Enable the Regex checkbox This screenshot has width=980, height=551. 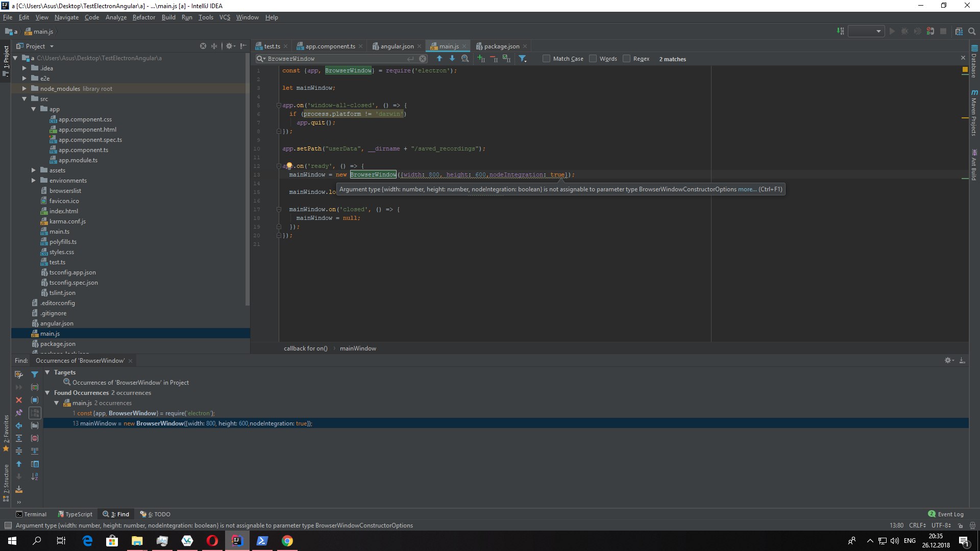626,59
